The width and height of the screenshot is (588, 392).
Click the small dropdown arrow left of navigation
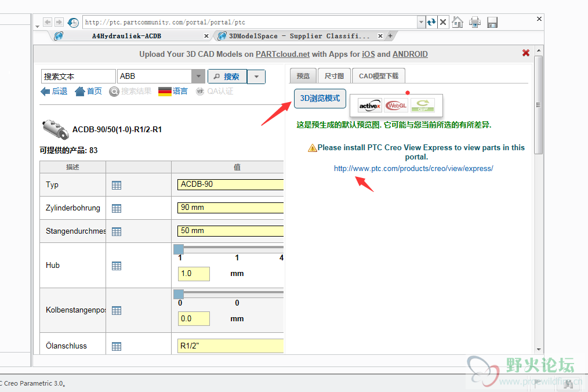coord(38,27)
